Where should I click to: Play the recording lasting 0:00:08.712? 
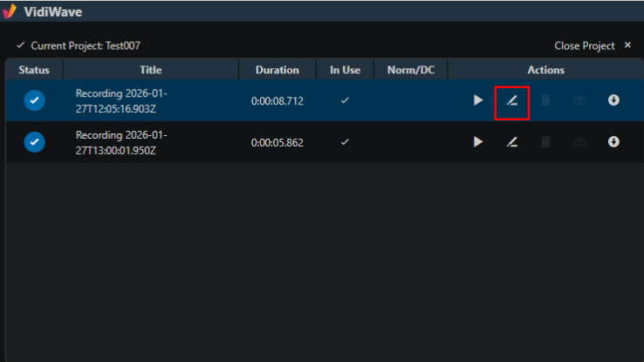coord(477,100)
